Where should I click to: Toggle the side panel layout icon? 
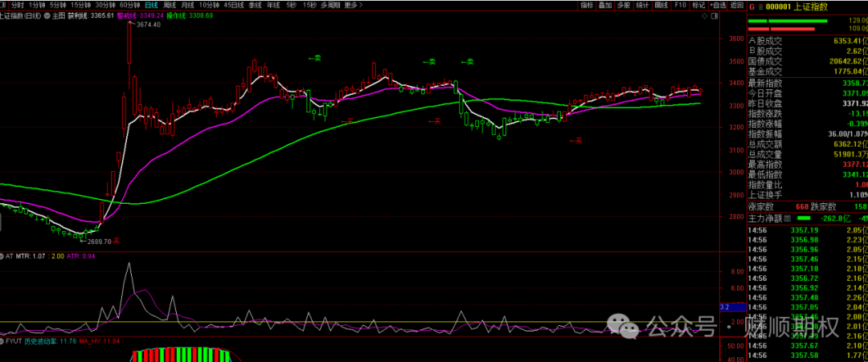tap(714, 16)
